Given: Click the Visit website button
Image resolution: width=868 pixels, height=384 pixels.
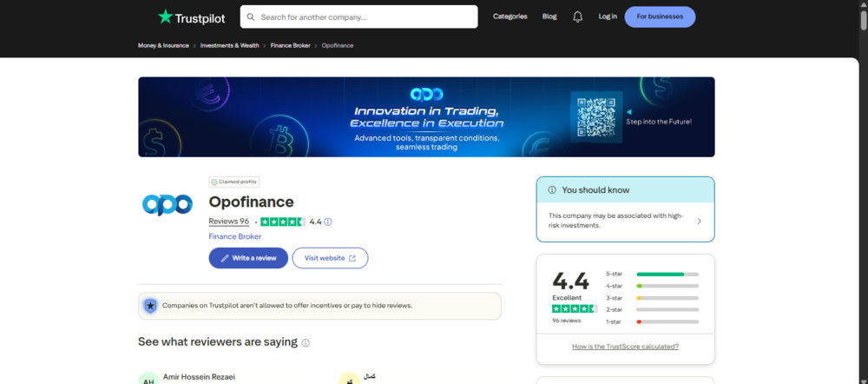Looking at the screenshot, I should [330, 258].
